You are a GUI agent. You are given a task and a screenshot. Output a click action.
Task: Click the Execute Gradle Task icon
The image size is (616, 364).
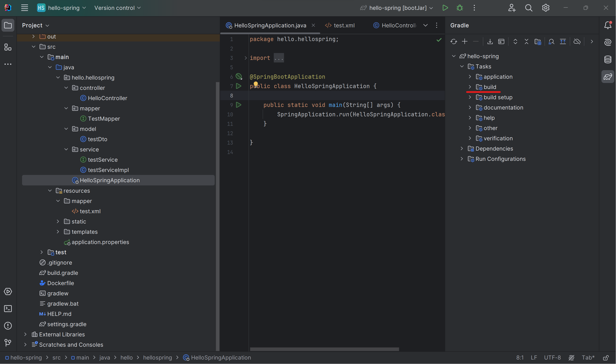501,42
